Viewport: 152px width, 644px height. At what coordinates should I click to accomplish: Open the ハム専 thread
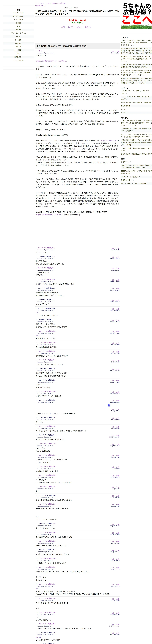pyautogui.click(x=123, y=113)
